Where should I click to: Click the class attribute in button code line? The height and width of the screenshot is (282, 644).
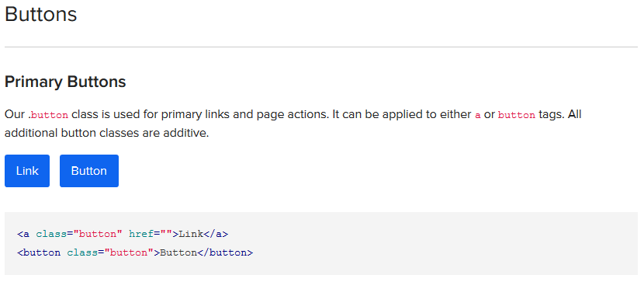click(x=82, y=252)
